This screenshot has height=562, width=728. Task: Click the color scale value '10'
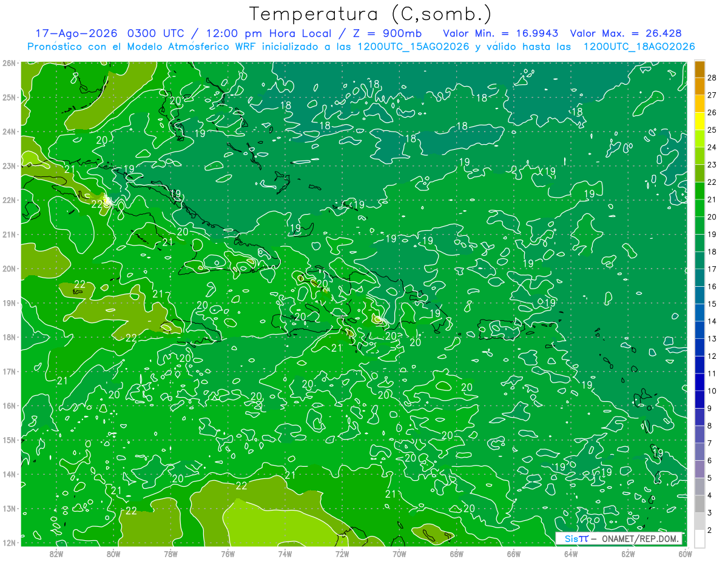tap(712, 390)
